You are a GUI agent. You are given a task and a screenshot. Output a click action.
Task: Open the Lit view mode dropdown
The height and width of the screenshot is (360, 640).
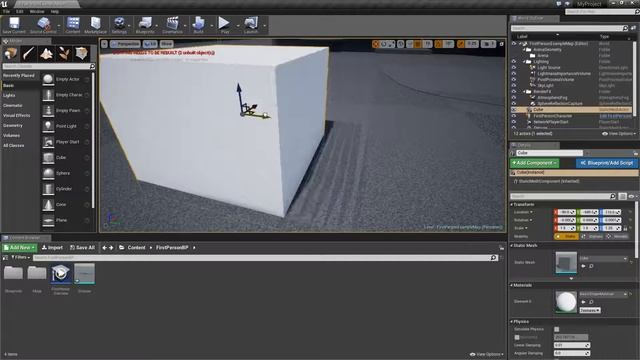150,44
